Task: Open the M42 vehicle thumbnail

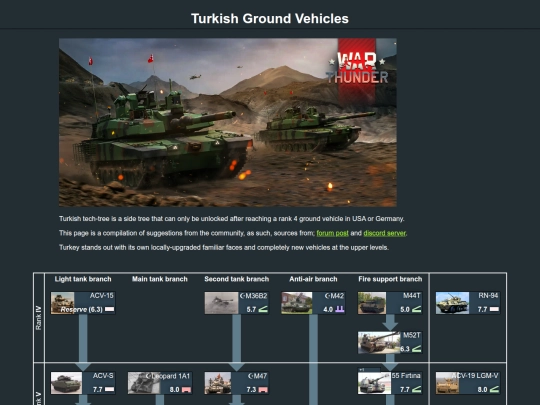Action: click(297, 303)
